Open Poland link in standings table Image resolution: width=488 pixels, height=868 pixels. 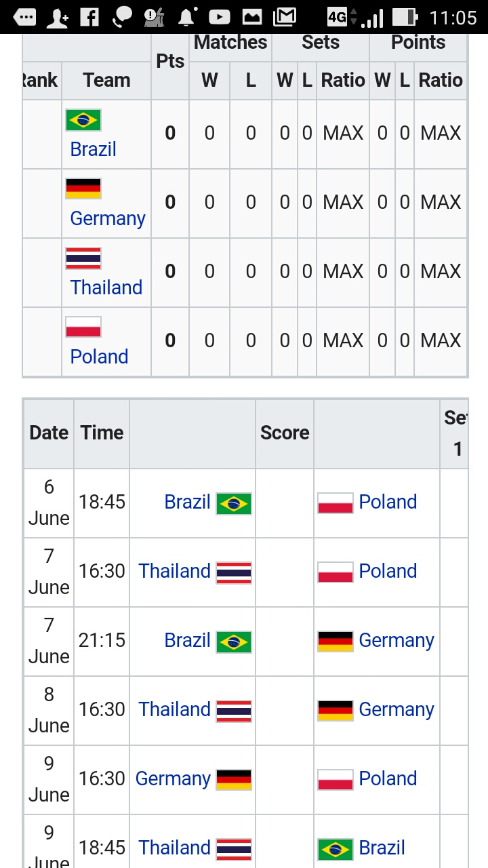tap(99, 357)
